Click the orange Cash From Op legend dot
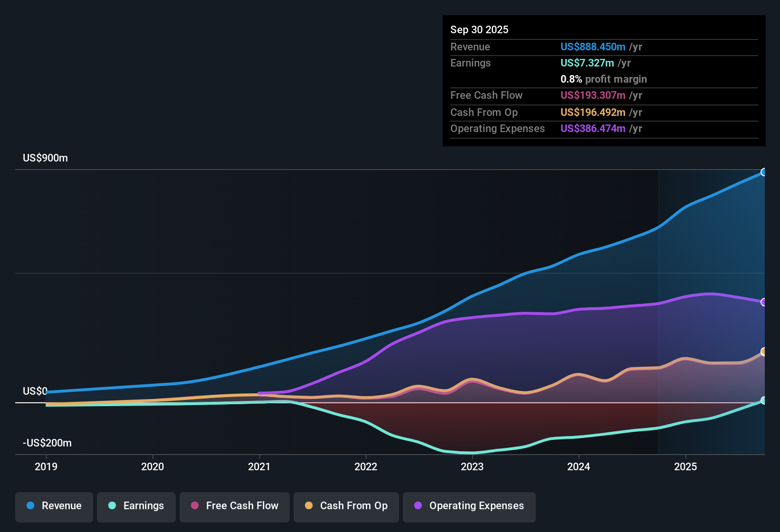This screenshot has height=532, width=780. click(308, 506)
